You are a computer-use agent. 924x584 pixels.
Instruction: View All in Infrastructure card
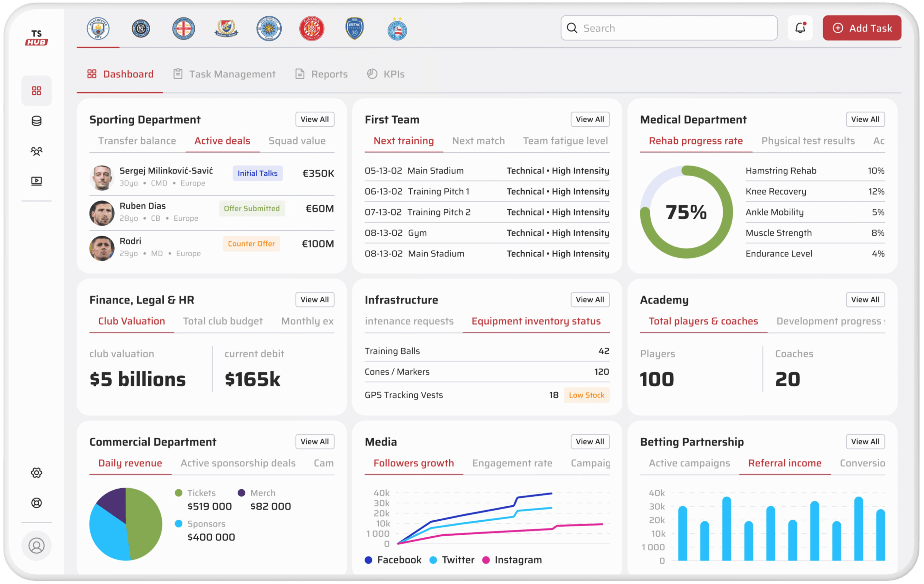click(590, 299)
